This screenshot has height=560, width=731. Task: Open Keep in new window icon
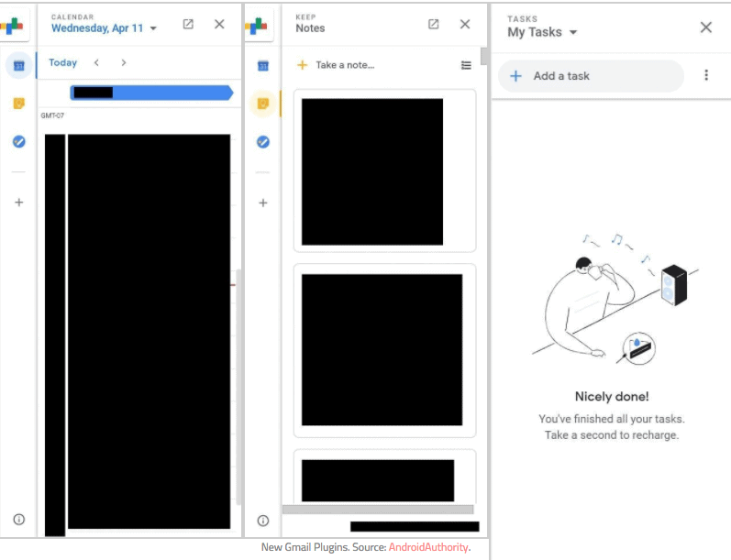coord(433,24)
